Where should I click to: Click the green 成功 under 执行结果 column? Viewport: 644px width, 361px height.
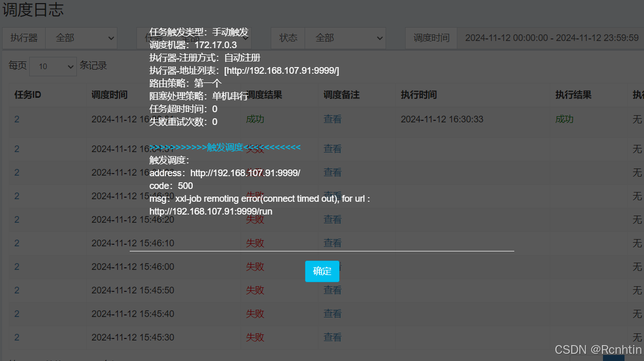(x=564, y=119)
